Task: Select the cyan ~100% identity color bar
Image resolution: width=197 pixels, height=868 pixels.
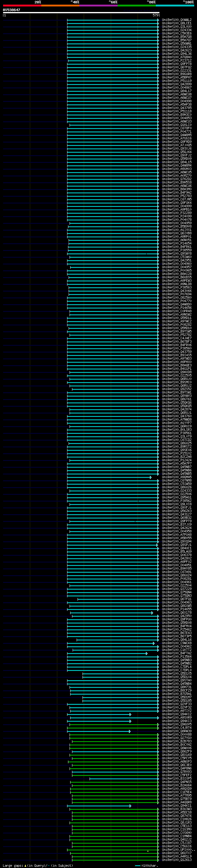Action: (175, 6)
